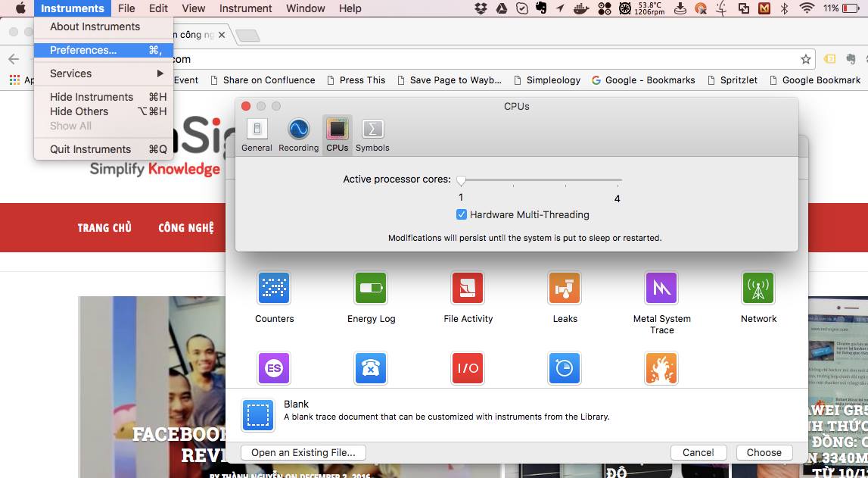The image size is (868, 478).
Task: Open the Simpleology bookmark
Action: 547,80
